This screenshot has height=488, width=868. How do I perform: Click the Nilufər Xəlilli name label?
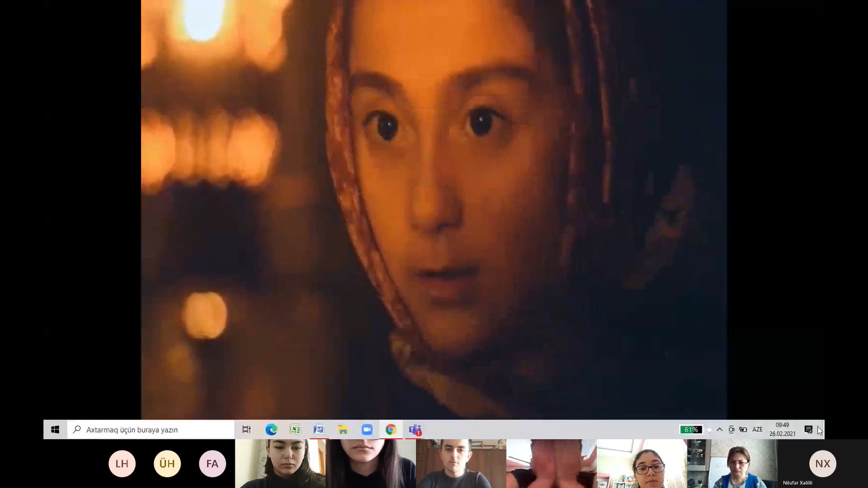[797, 483]
